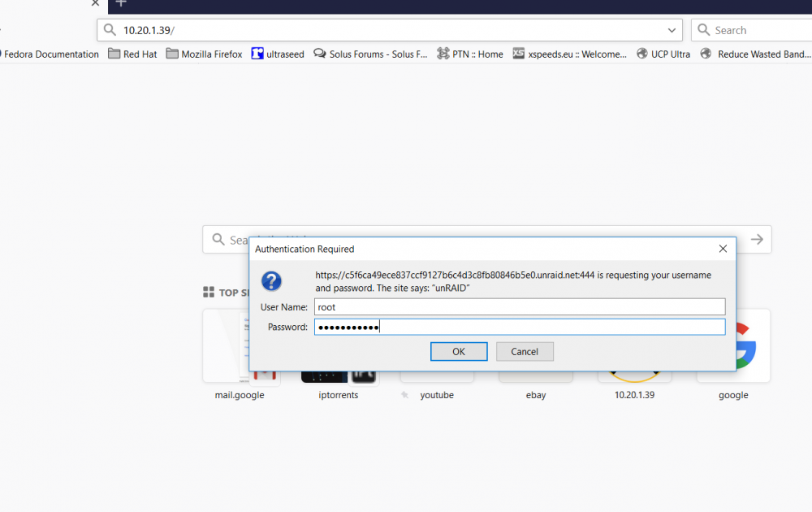Open the Red Hat bookmark folder
This screenshot has height=512, width=812.
pos(132,54)
